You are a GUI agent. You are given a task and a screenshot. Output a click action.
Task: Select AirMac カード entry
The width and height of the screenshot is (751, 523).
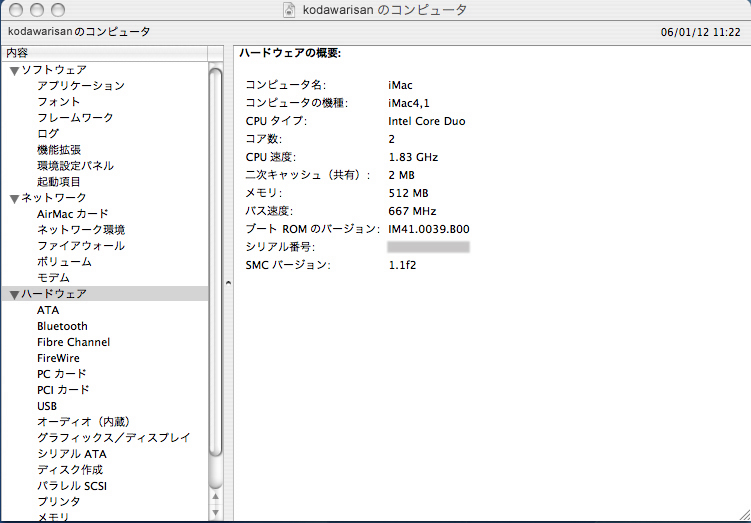(72, 214)
